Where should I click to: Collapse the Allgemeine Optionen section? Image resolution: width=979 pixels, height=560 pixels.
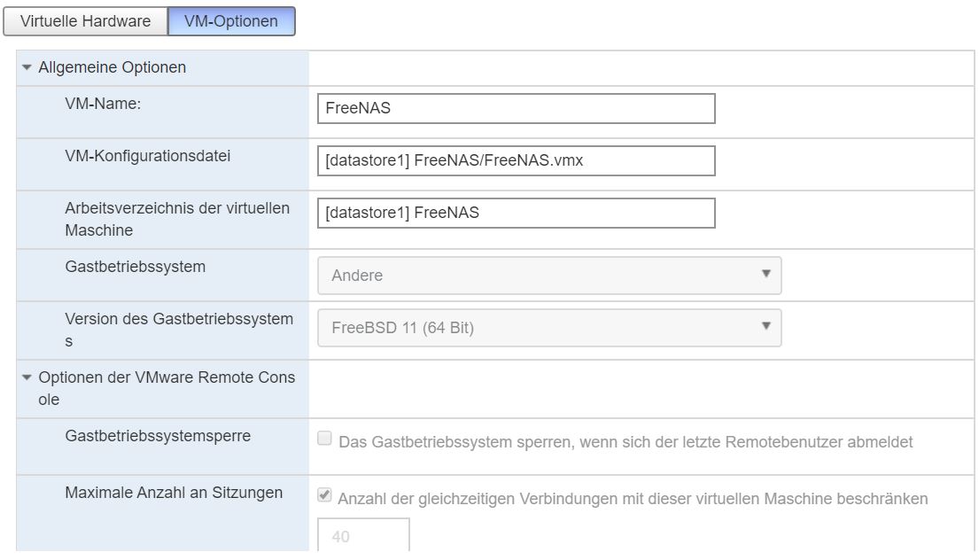pos(112,67)
